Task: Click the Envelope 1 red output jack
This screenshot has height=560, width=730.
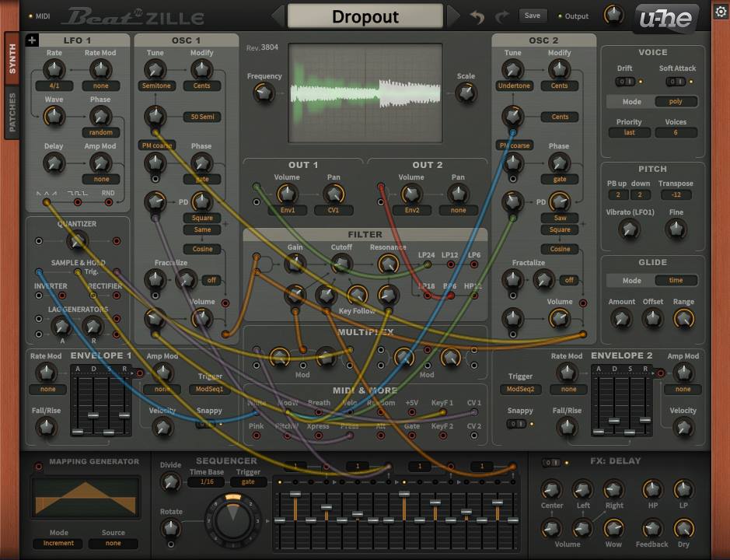Action: point(140,373)
